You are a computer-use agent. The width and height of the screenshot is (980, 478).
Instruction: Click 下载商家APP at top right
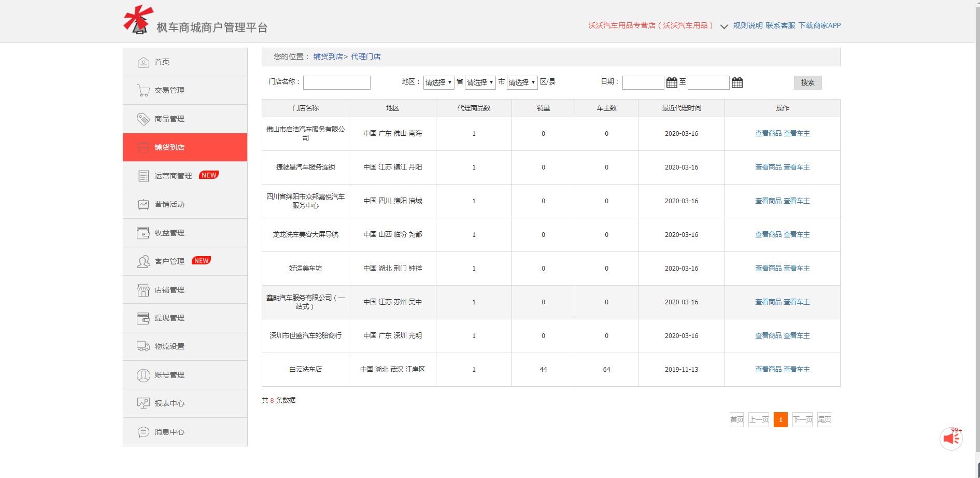820,25
